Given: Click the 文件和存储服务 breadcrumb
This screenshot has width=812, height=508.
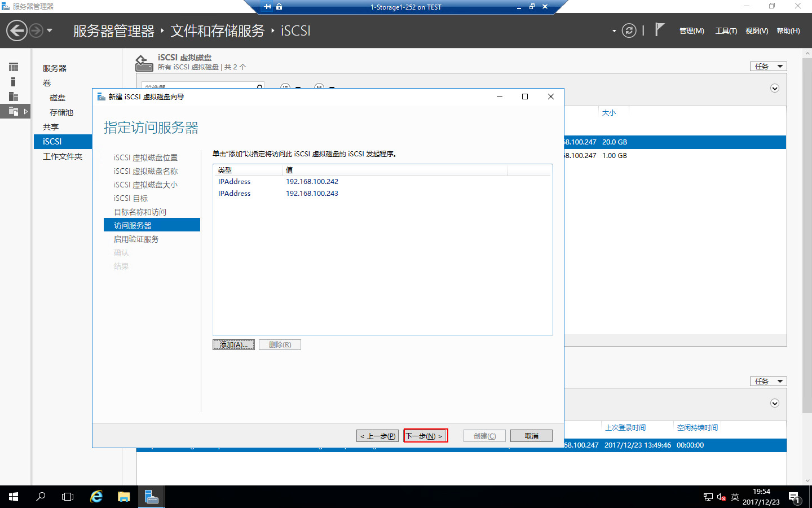Looking at the screenshot, I should pyautogui.click(x=218, y=31).
